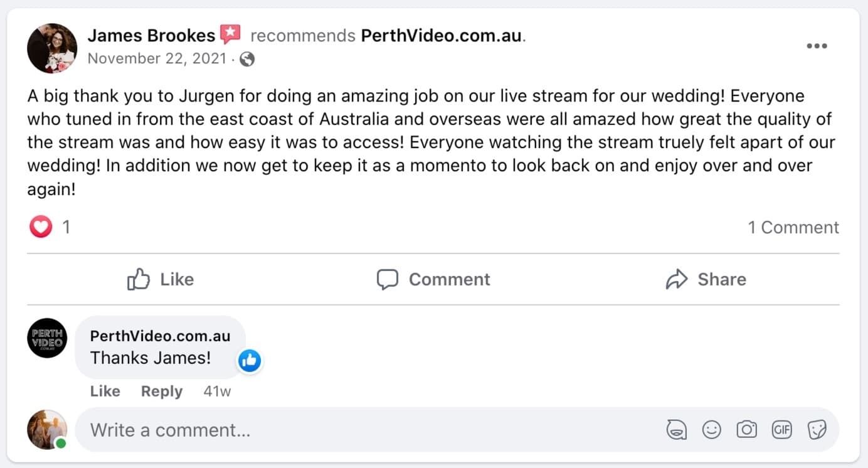
Task: Click the blue like reaction on comment
Action: 250,360
